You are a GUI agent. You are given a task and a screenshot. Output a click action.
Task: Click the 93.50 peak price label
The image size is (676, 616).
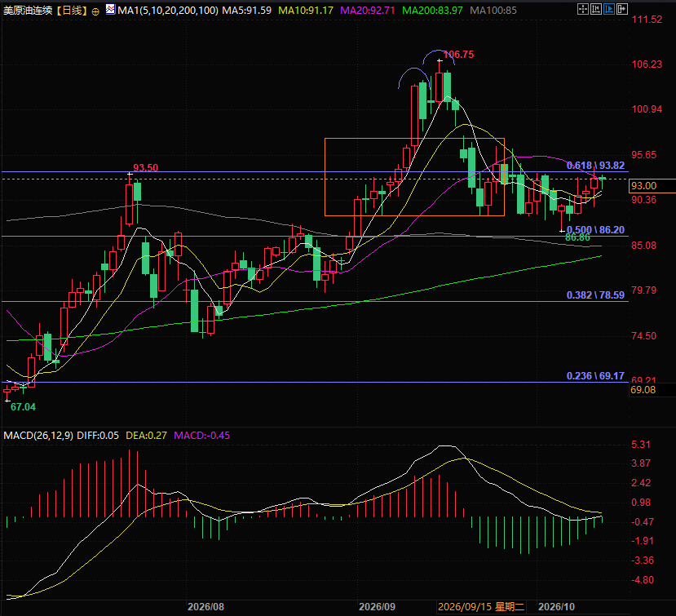[145, 168]
